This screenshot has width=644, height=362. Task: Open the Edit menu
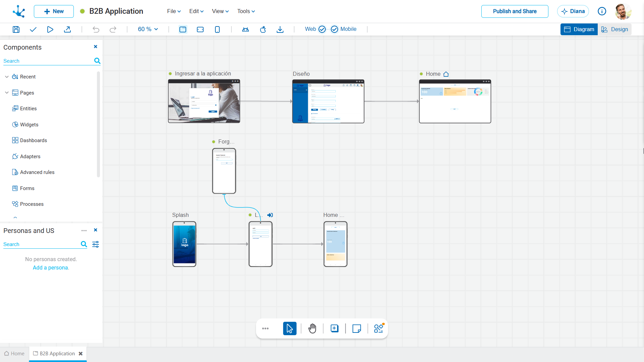click(x=196, y=11)
